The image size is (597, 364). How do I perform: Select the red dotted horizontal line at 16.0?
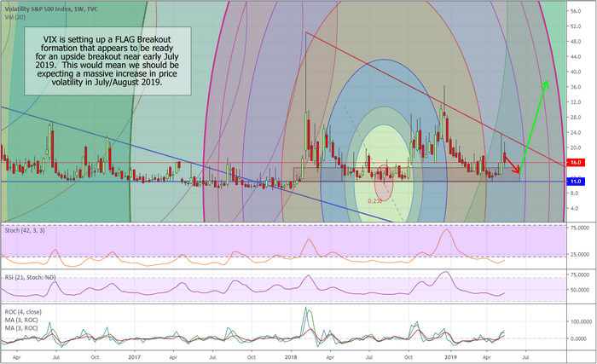tap(283, 163)
